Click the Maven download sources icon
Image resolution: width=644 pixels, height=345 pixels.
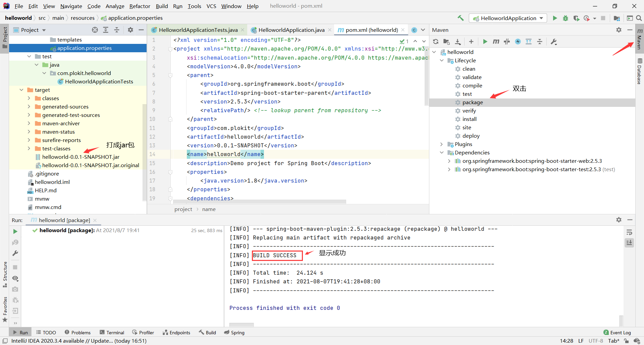[458, 42]
